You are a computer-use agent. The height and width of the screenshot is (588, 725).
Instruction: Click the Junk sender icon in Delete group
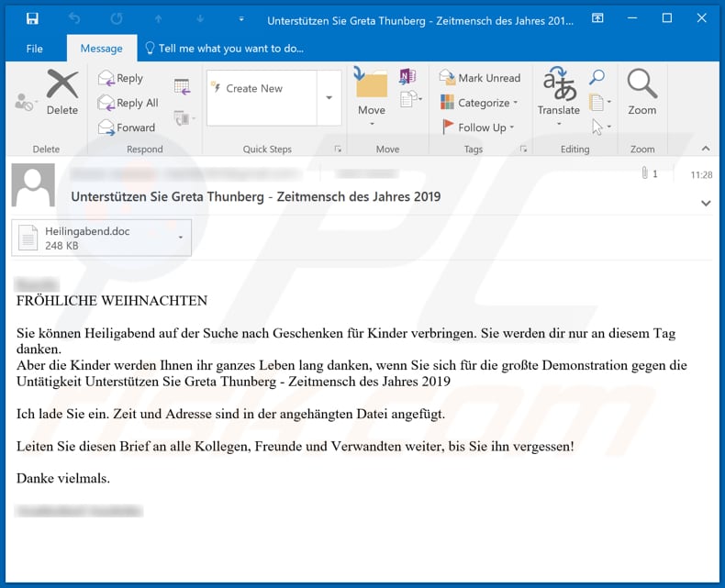click(25, 102)
